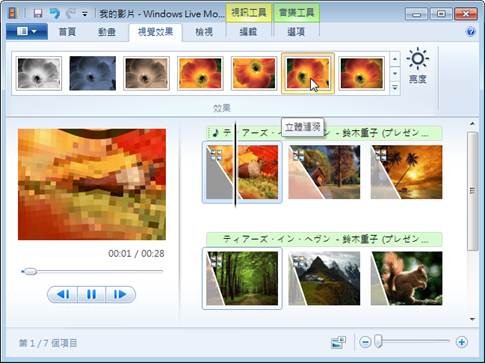
Task: Click the effect indicator icon on mountain clip
Action: 299,261
